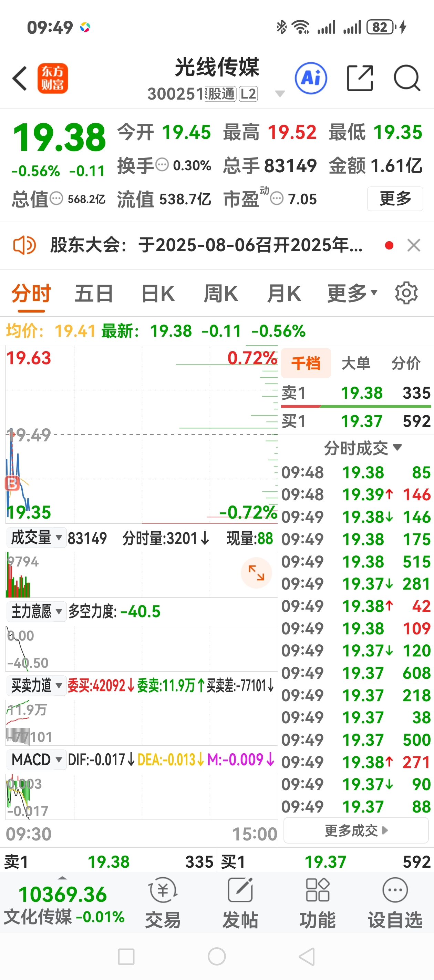The image size is (434, 980).
Task: Tap 均价 19.41 info line
Action: pos(51,331)
